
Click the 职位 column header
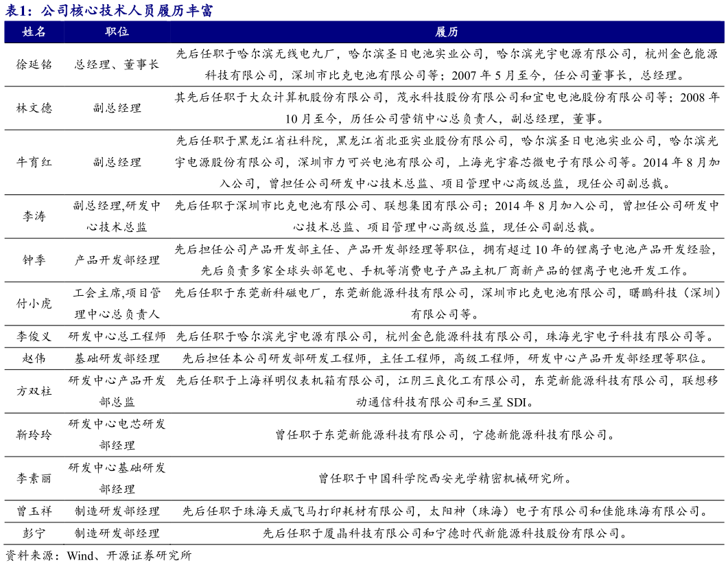click(117, 32)
